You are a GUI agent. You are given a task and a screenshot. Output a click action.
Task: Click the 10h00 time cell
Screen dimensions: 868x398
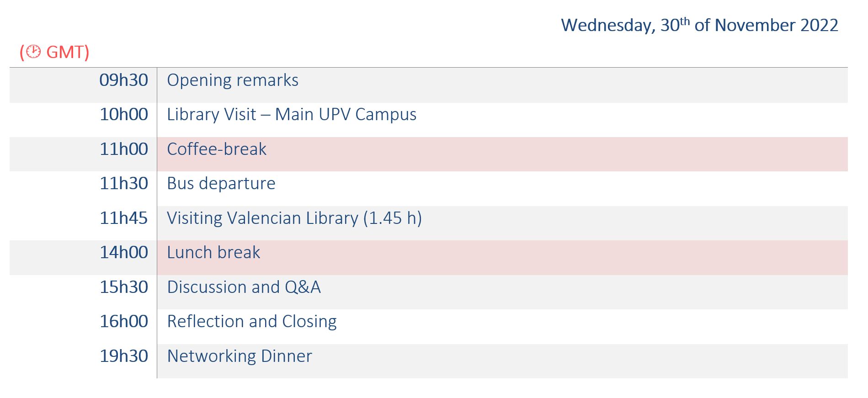click(124, 115)
